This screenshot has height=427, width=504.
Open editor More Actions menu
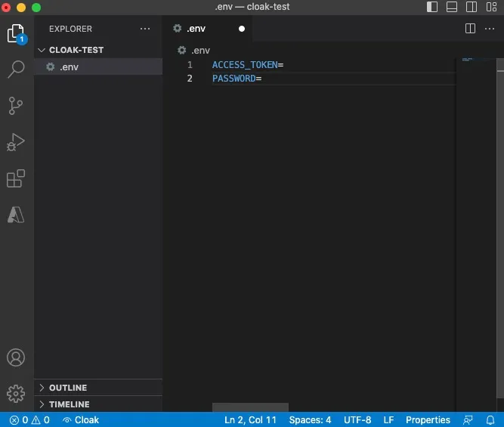coord(490,29)
